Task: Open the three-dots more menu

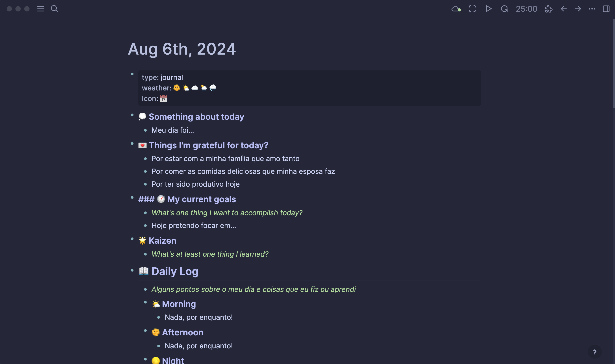Action: [592, 9]
